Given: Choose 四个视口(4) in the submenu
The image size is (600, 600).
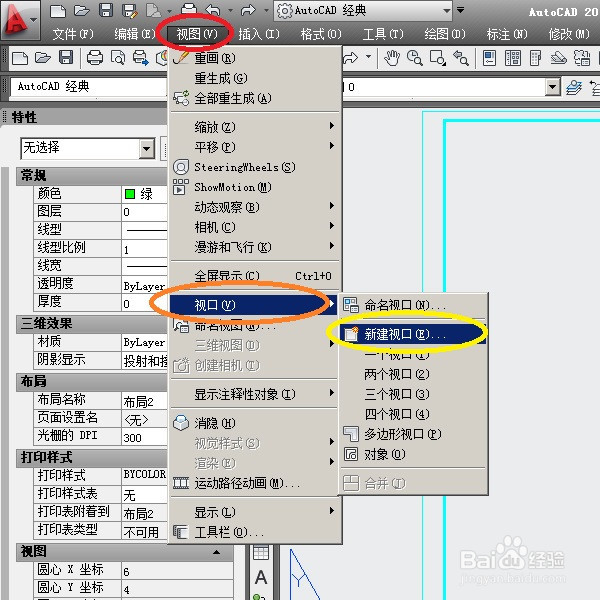Looking at the screenshot, I should point(413,414).
